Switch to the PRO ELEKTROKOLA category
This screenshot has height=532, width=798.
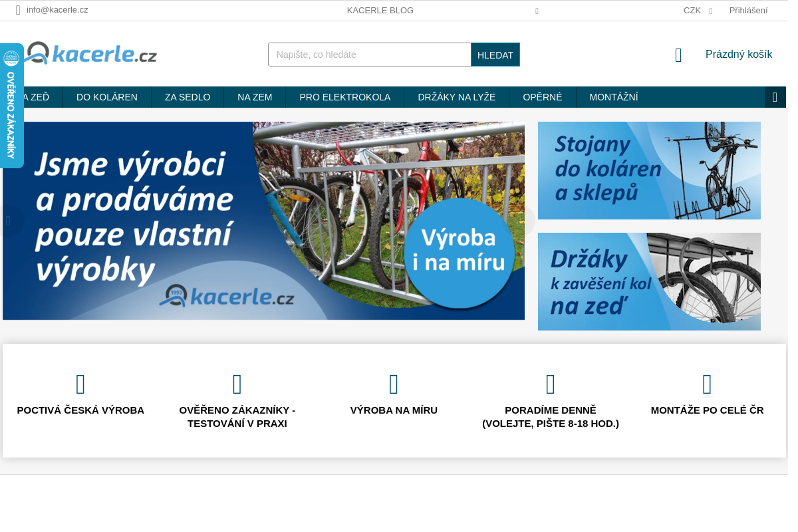[x=344, y=96]
